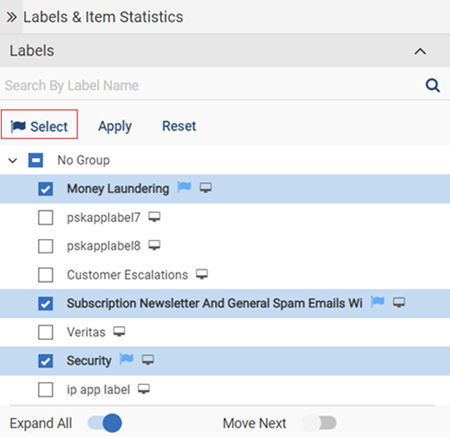Click the Labels section header text

[x=32, y=51]
